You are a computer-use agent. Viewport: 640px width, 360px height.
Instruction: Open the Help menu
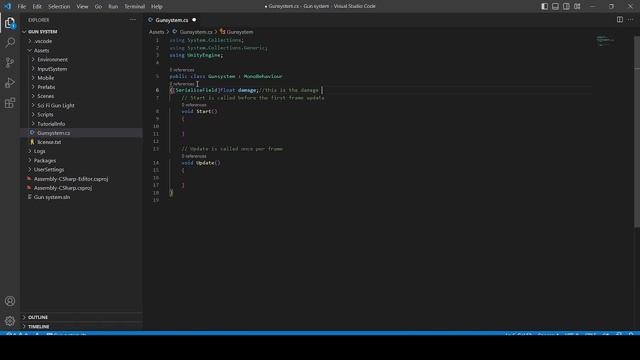click(x=157, y=7)
